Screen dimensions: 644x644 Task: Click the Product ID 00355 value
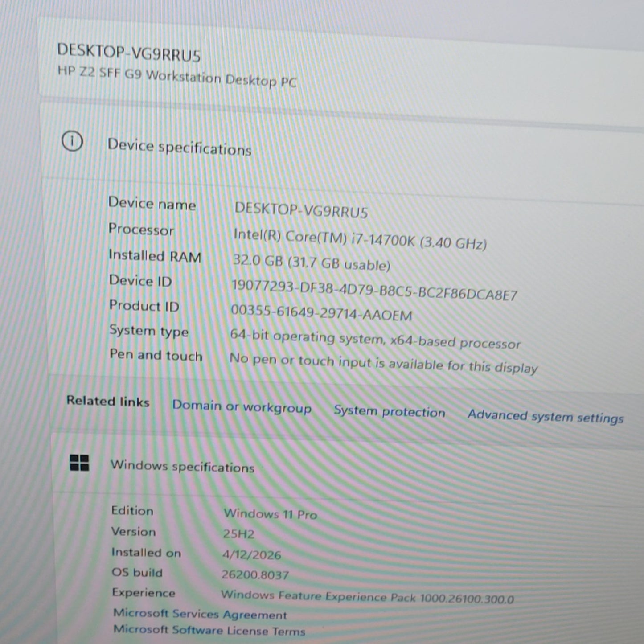(321, 312)
